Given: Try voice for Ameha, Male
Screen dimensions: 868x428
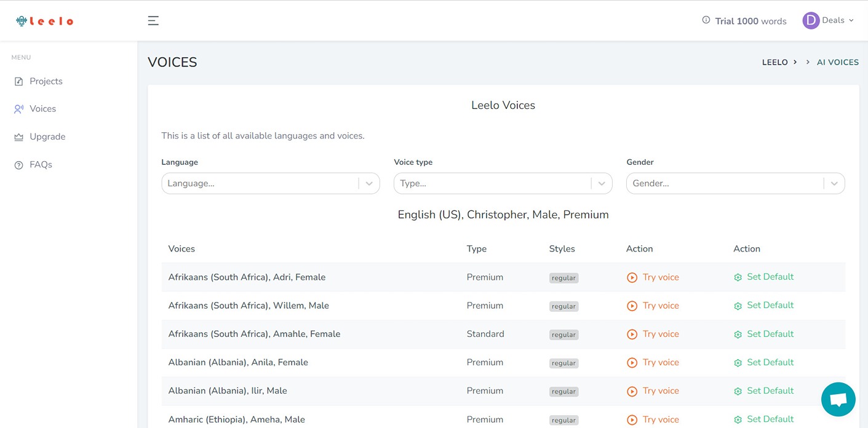Looking at the screenshot, I should pos(653,419).
